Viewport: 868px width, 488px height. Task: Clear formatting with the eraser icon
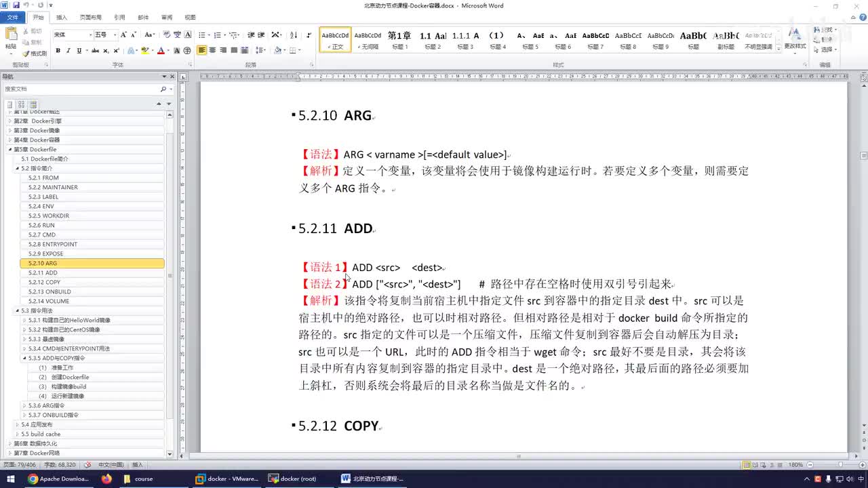click(x=167, y=35)
